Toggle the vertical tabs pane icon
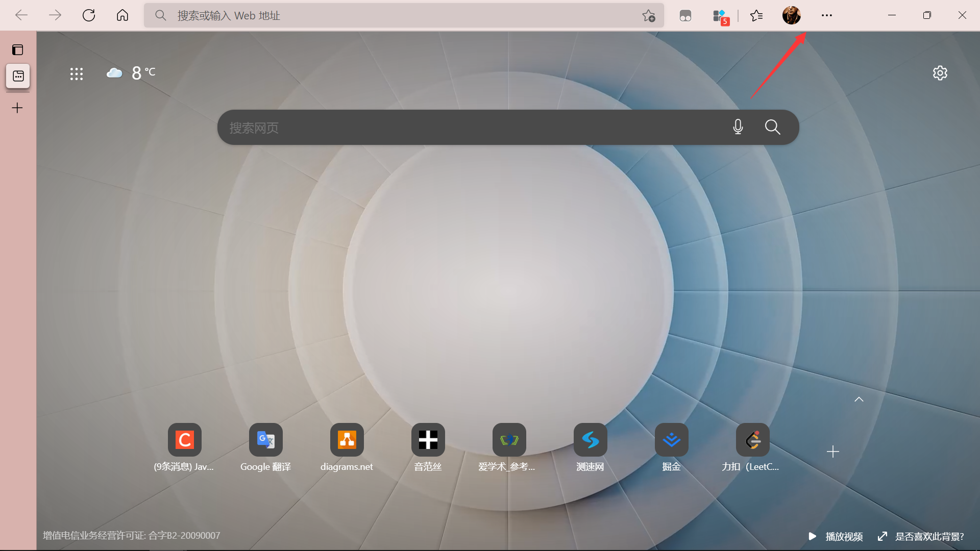 pos(18,49)
